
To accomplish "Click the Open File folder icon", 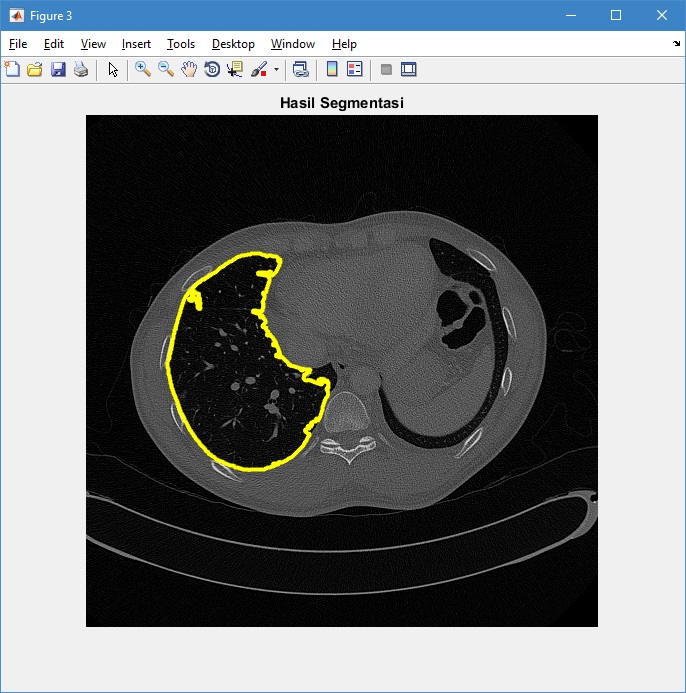I will [35, 69].
